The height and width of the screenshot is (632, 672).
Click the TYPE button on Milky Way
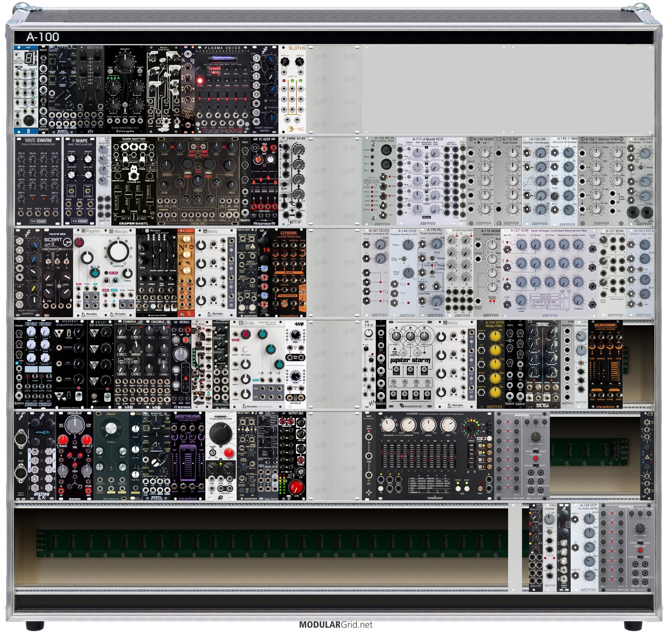(242, 490)
